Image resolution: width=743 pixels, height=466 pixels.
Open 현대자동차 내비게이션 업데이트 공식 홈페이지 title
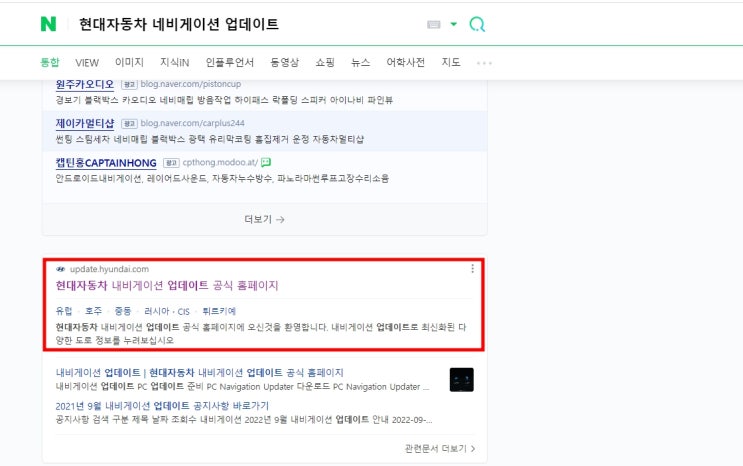point(167,285)
